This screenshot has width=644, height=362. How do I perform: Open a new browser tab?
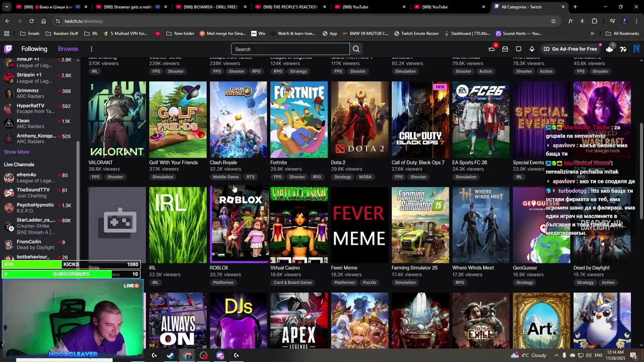[x=575, y=7]
